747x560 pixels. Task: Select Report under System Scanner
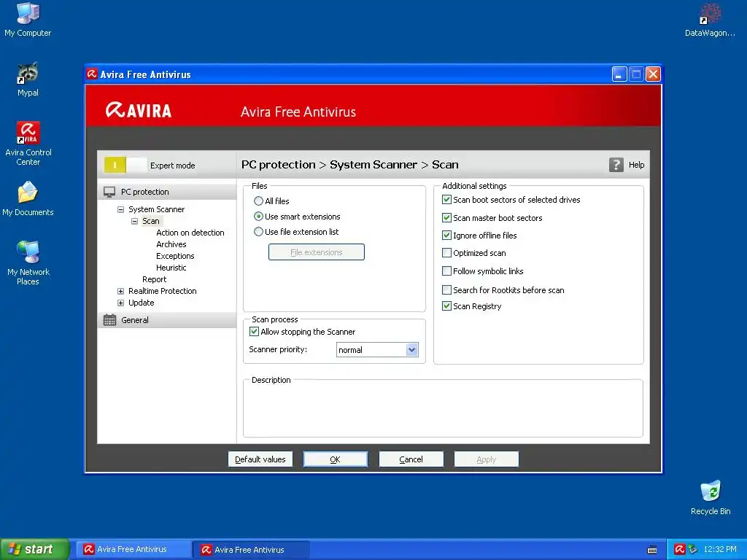[155, 279]
